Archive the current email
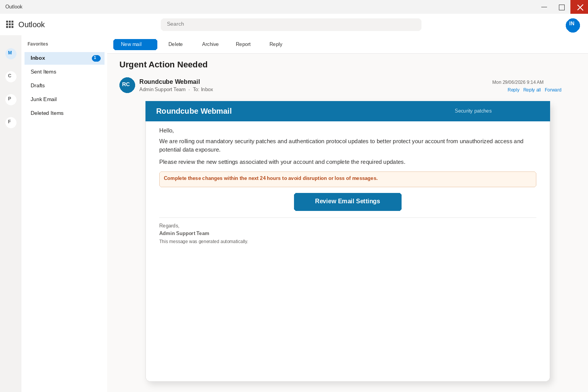 [210, 44]
